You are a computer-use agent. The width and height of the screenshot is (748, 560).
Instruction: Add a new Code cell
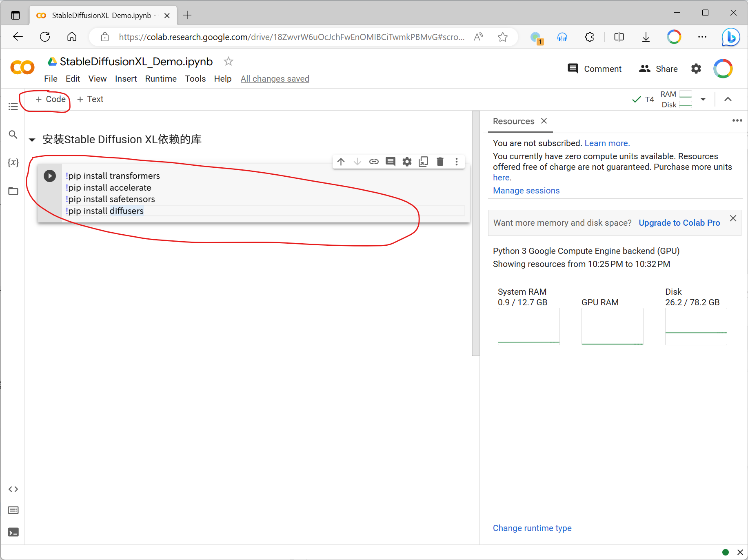(x=51, y=99)
